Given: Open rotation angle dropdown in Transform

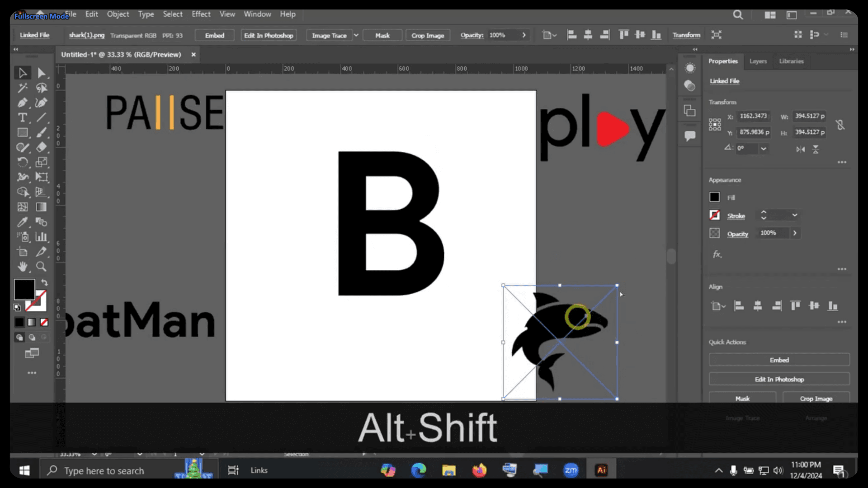Looking at the screenshot, I should (x=764, y=149).
